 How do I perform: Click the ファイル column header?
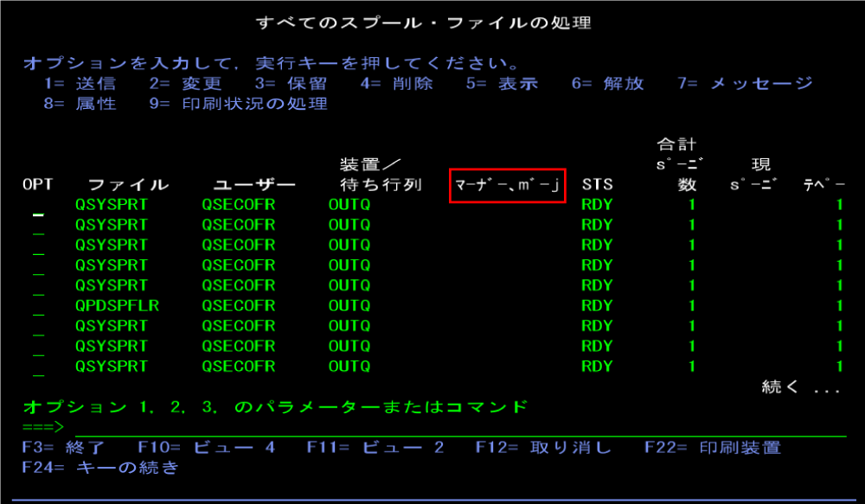[x=128, y=184]
